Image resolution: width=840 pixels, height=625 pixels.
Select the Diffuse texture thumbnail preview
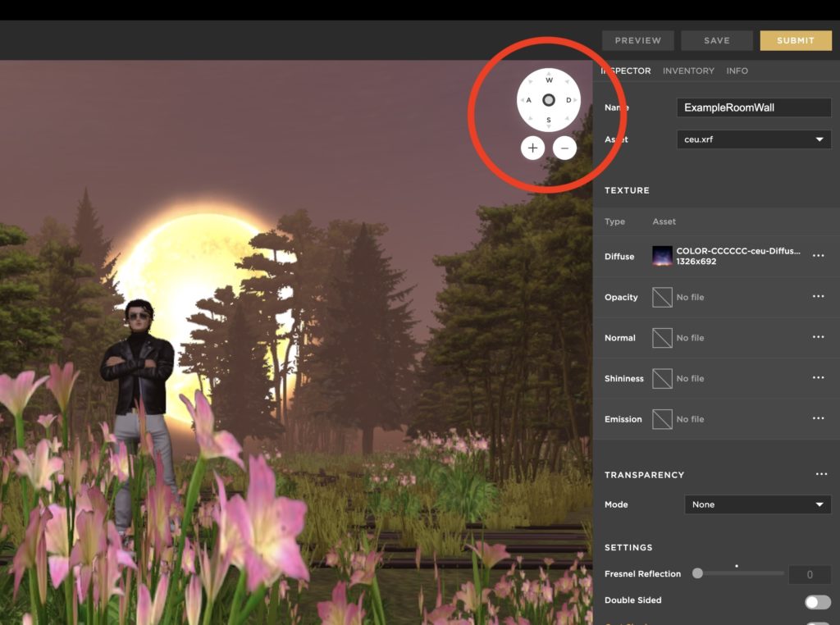[663, 255]
